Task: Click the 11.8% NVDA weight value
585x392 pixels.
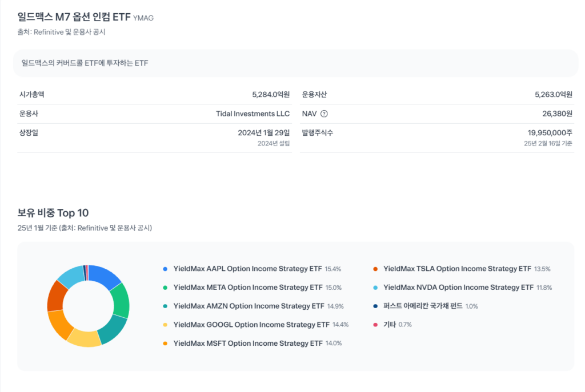Action: pos(544,288)
